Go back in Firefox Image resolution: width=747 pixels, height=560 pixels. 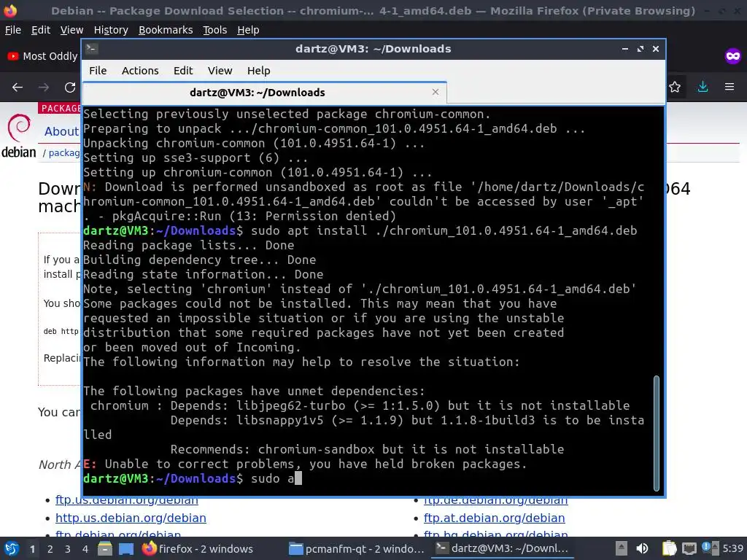18,87
